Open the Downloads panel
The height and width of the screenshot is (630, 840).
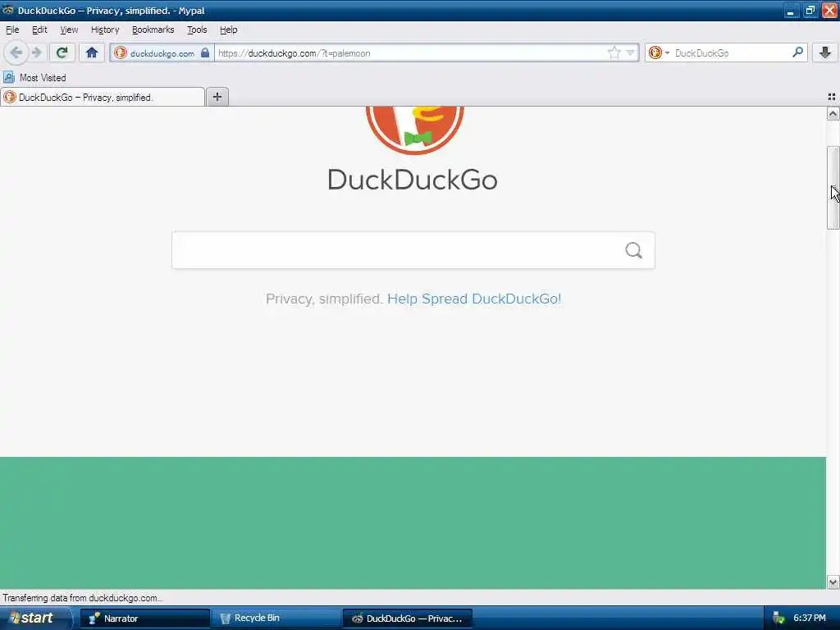(825, 52)
